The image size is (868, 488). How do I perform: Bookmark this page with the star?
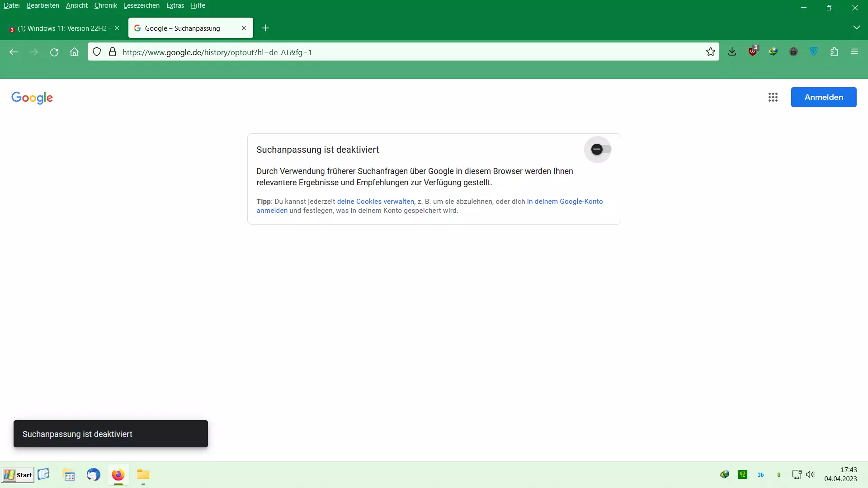tap(711, 52)
